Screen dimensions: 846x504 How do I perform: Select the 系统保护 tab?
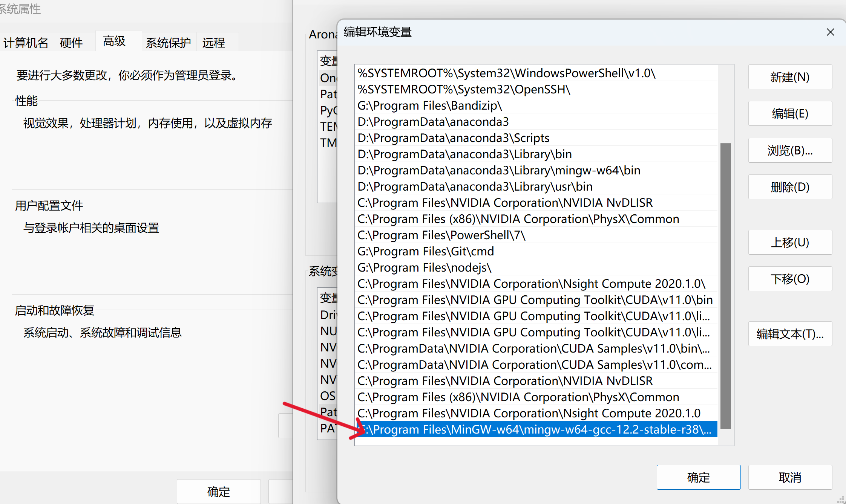[168, 43]
